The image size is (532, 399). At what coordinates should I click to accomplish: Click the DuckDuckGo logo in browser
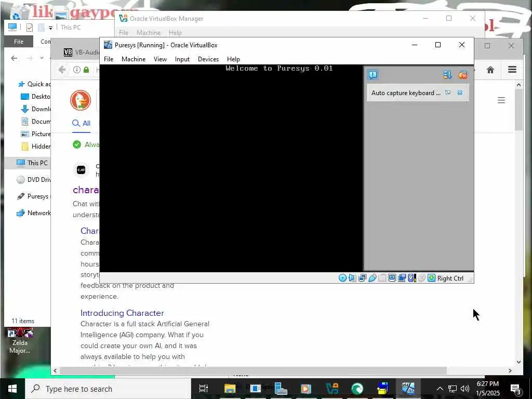(81, 100)
